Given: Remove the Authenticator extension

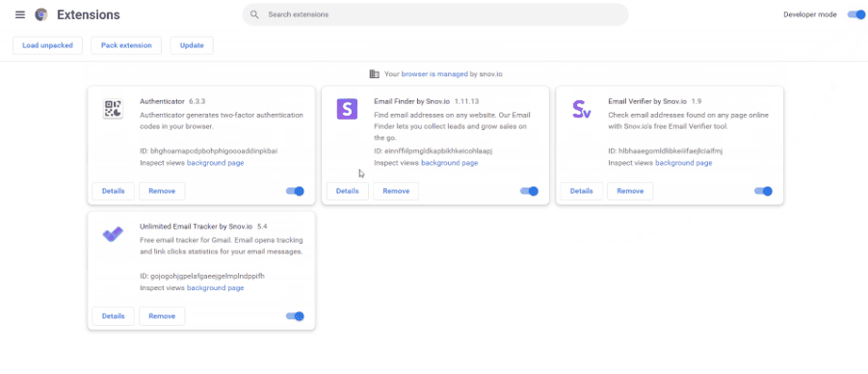Looking at the screenshot, I should 162,191.
